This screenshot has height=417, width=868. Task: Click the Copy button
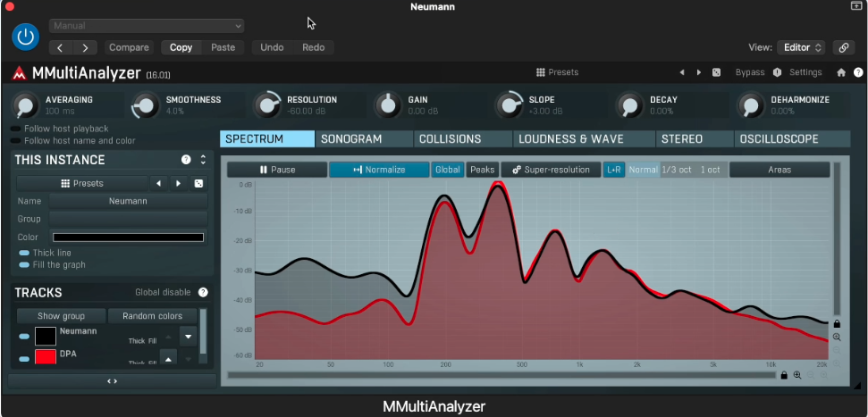[x=181, y=47]
